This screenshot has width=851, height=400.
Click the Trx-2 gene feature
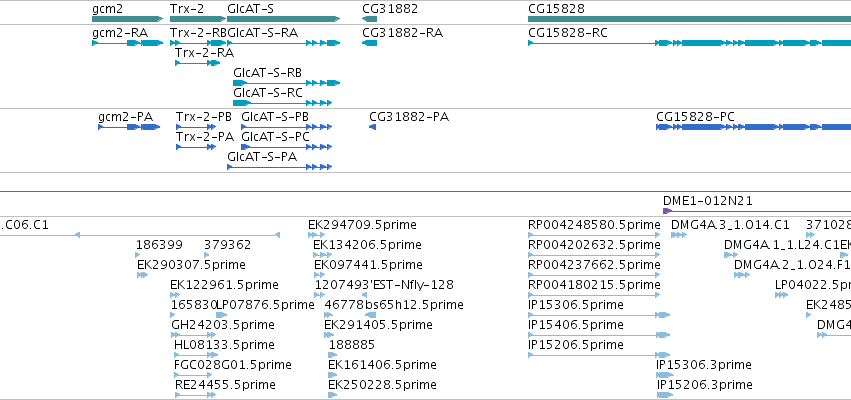coord(195,19)
